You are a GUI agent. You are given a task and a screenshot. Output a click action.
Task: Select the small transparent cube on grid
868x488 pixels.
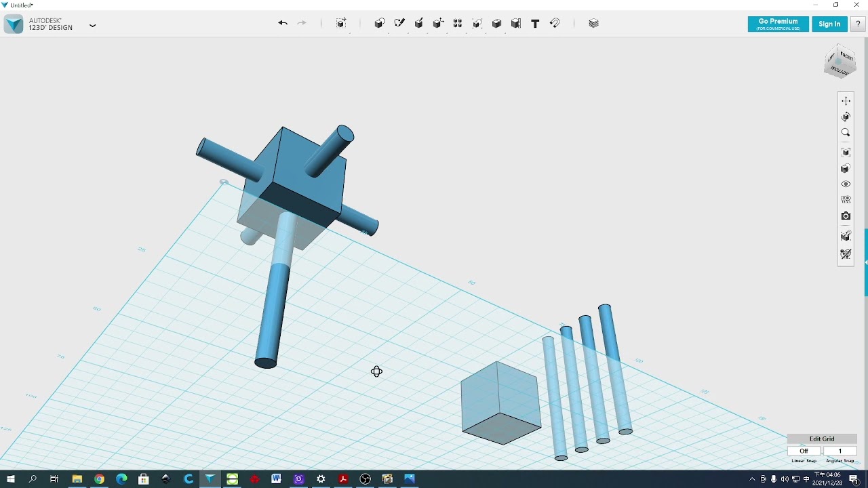click(x=500, y=403)
